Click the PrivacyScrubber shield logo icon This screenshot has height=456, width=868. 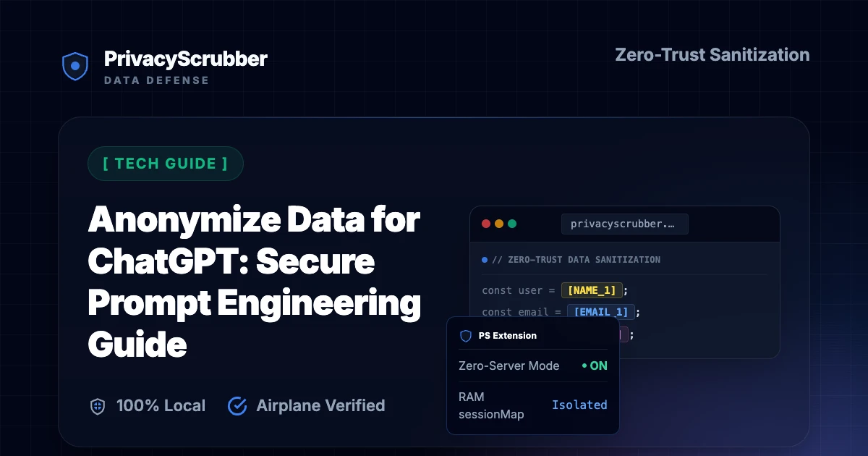pos(75,66)
